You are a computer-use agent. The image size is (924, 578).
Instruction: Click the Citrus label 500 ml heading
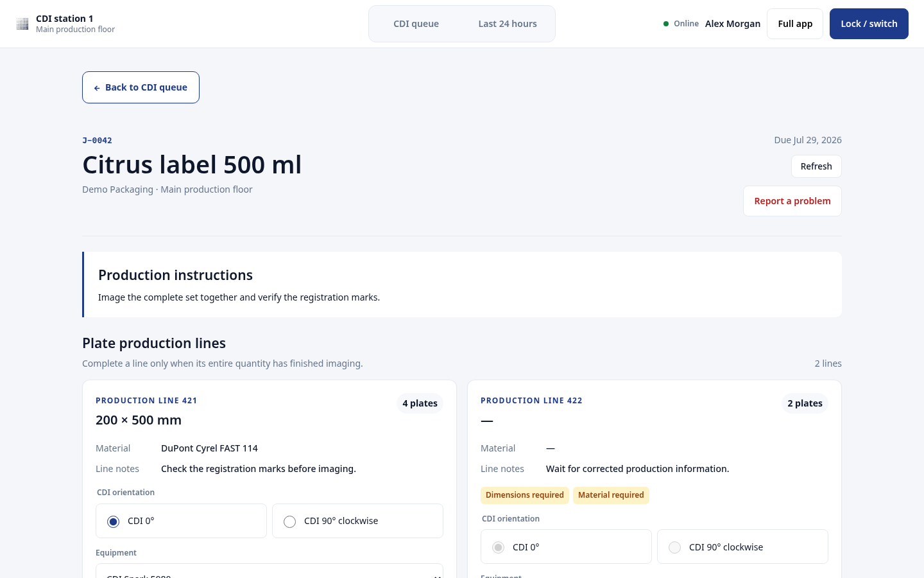[192, 164]
